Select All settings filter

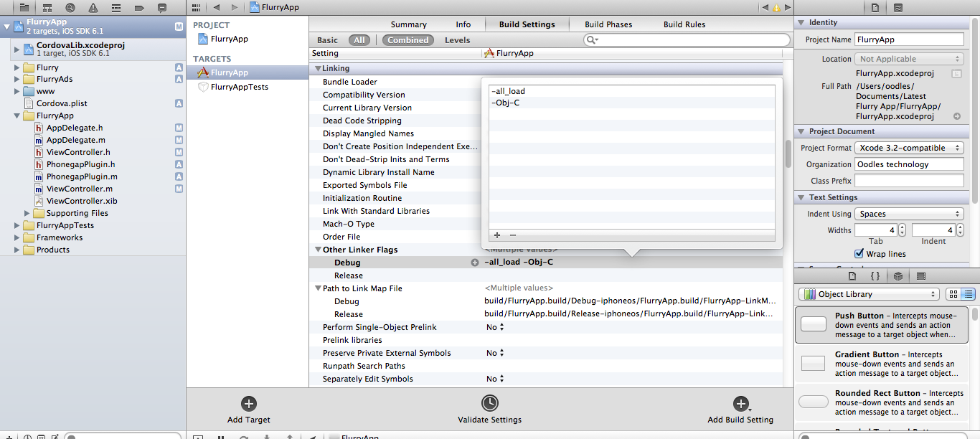359,40
